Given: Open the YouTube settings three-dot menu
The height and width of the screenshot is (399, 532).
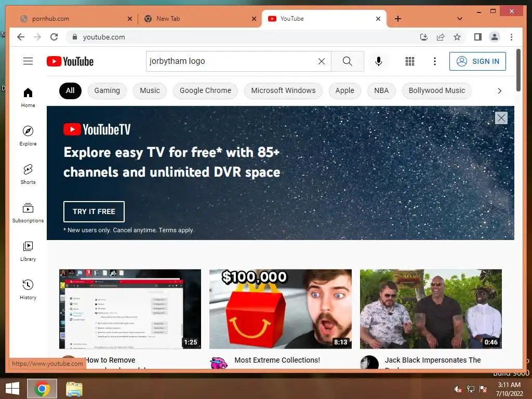Looking at the screenshot, I should pos(435,61).
